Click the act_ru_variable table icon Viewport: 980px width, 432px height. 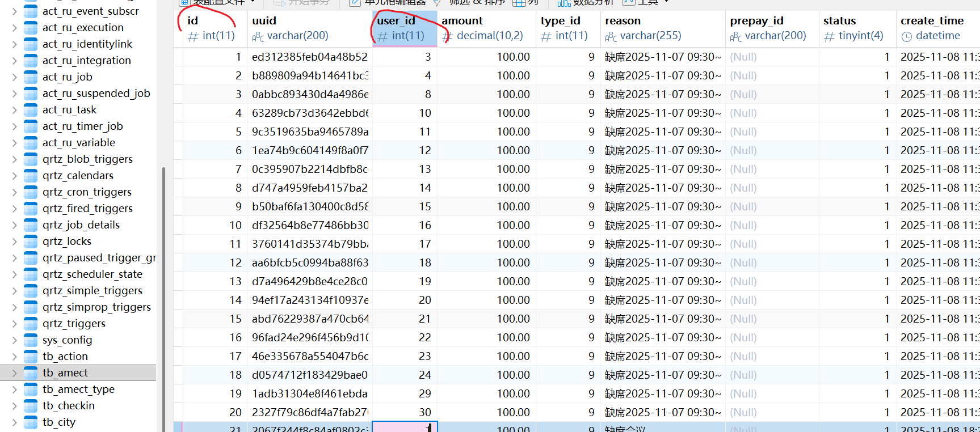point(31,143)
